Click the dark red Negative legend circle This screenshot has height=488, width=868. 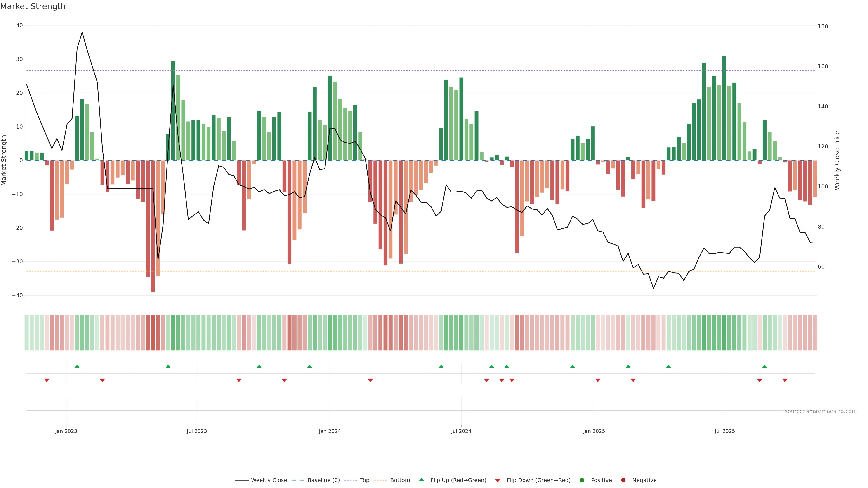coord(623,480)
